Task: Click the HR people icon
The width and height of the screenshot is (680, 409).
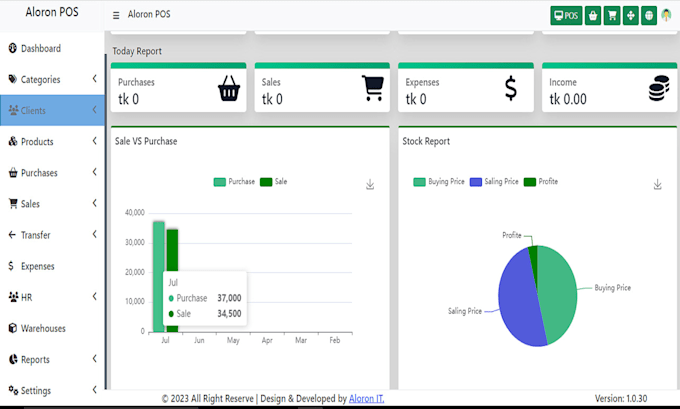Action: pyautogui.click(x=13, y=297)
